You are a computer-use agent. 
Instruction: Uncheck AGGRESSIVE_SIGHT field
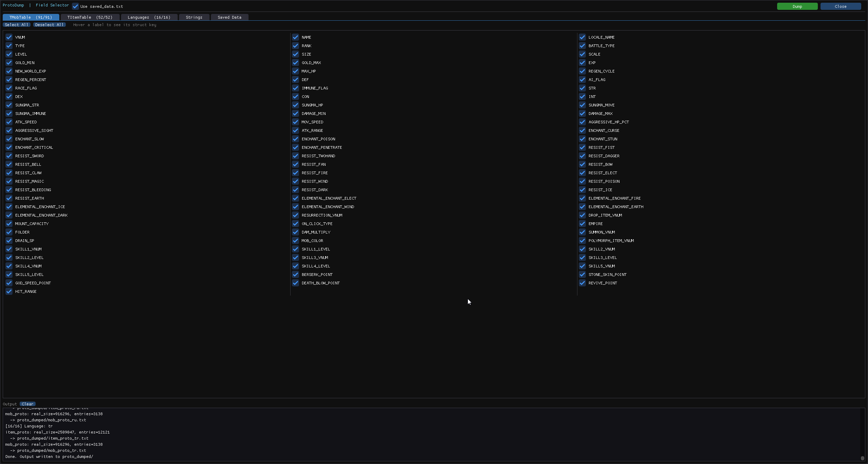[9, 130]
